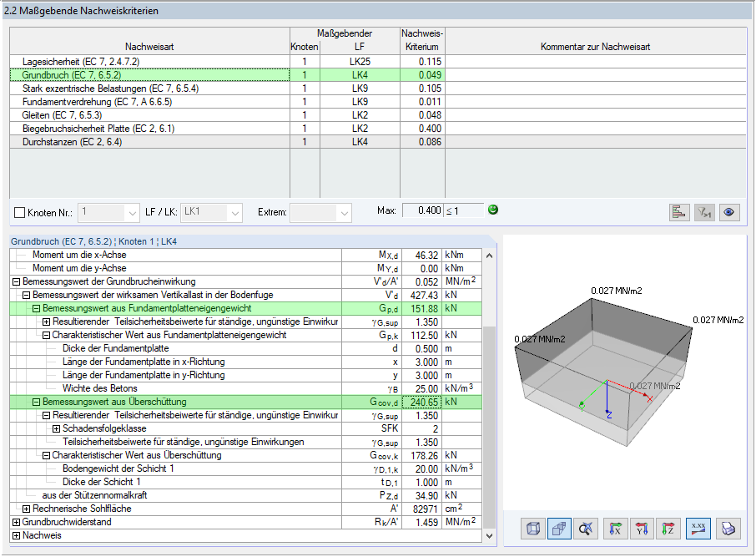Collapse Bemessungswert aus Überschüttung node
The width and height of the screenshot is (756, 557).
pos(36,402)
